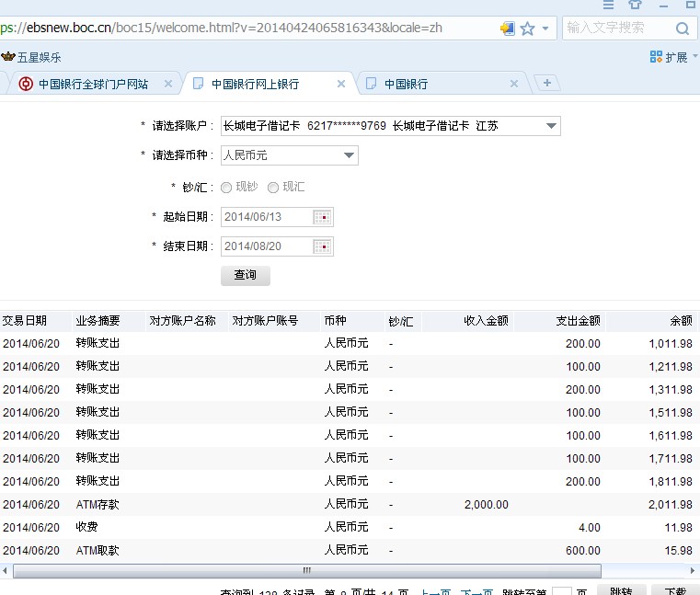The height and width of the screenshot is (595, 700).
Task: Click the browser hamburger menu icon
Action: [x=608, y=5]
